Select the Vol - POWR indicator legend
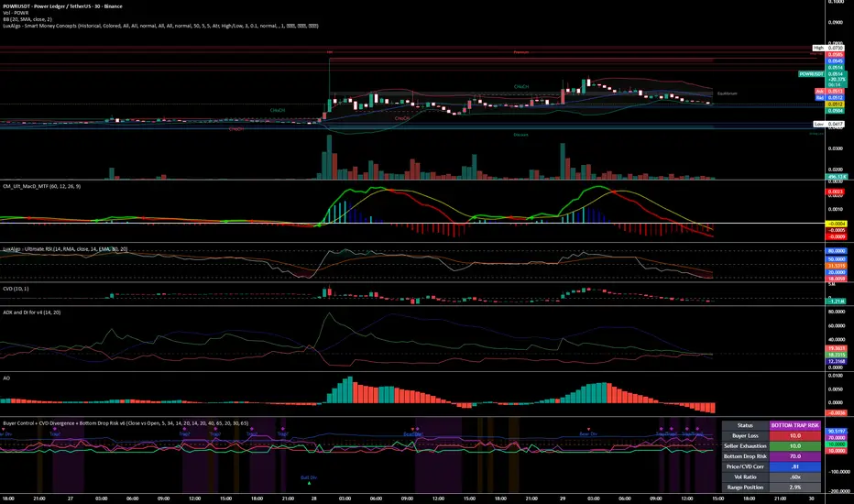Viewport: 854px width, 504px height. pos(16,13)
